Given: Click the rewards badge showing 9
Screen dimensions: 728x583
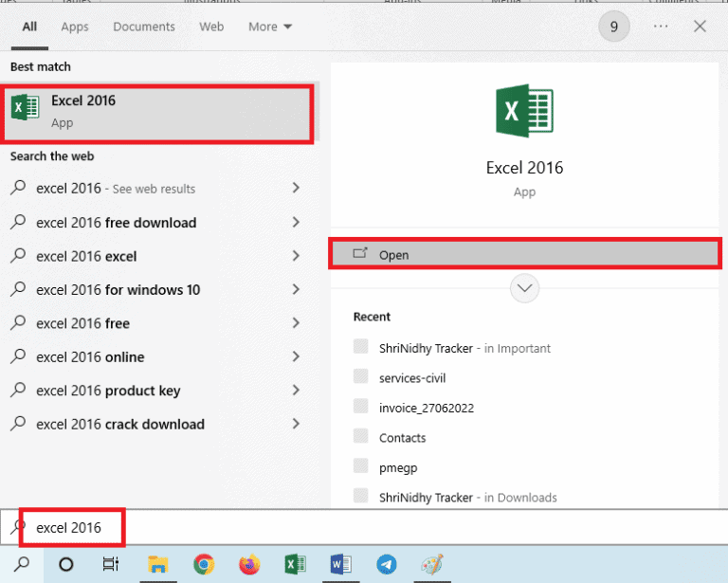Looking at the screenshot, I should (x=614, y=27).
